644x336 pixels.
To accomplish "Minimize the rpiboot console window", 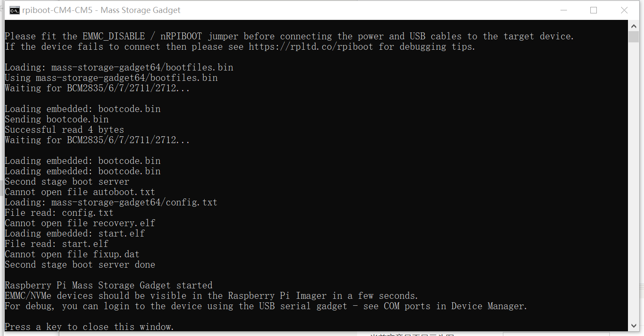I will tap(563, 10).
